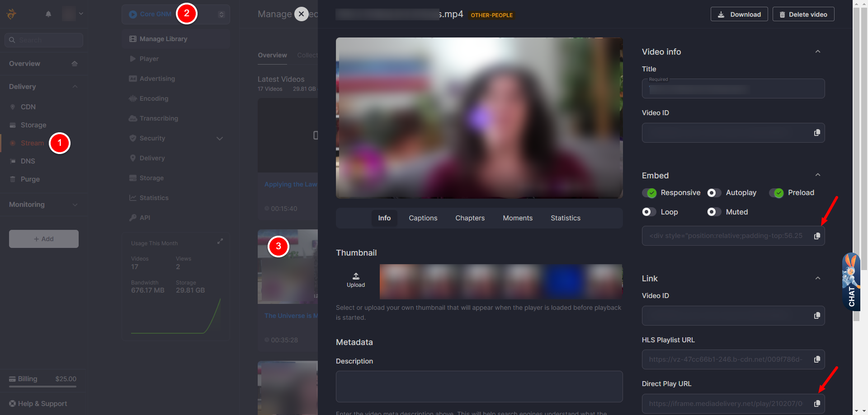Select Stream in sidebar

pyautogui.click(x=32, y=143)
